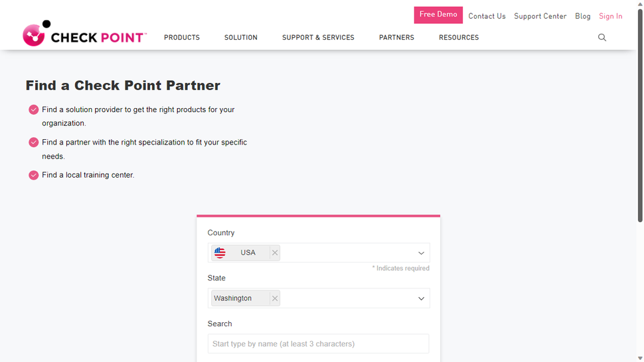Click the page vertical scrollbar
644x362 pixels.
pyautogui.click(x=640, y=115)
